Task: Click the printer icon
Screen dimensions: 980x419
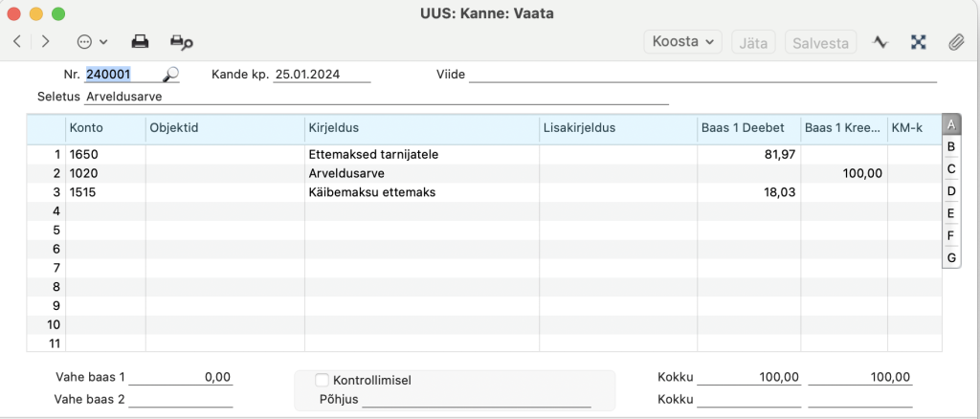Action: click(x=140, y=42)
